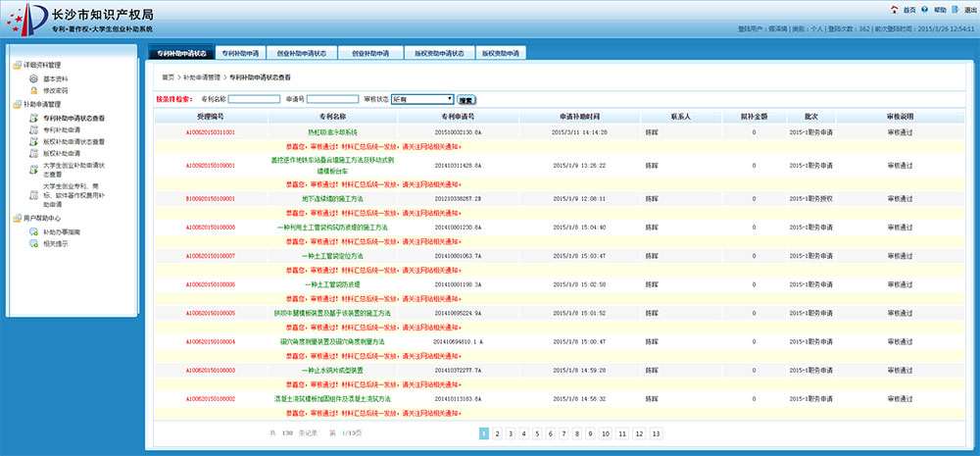Click the 帮助 help question-mark icon
The image size is (980, 456).
(926, 9)
